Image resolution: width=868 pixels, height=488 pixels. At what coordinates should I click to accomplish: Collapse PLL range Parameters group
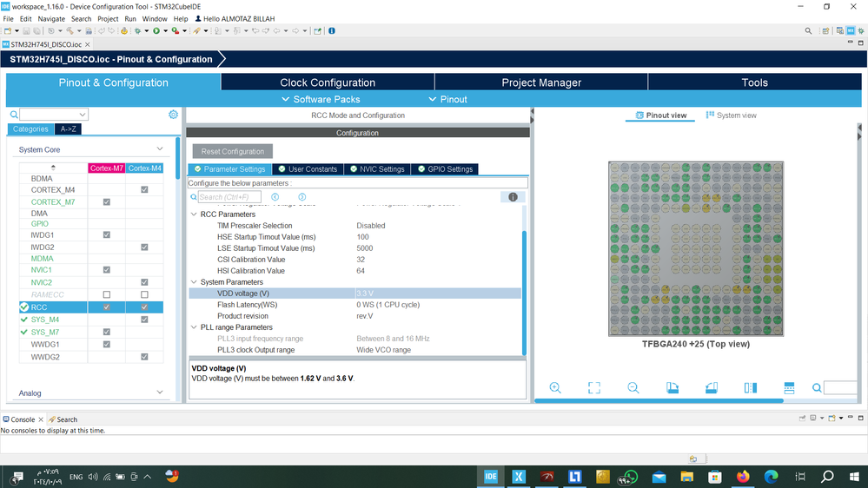click(x=195, y=327)
